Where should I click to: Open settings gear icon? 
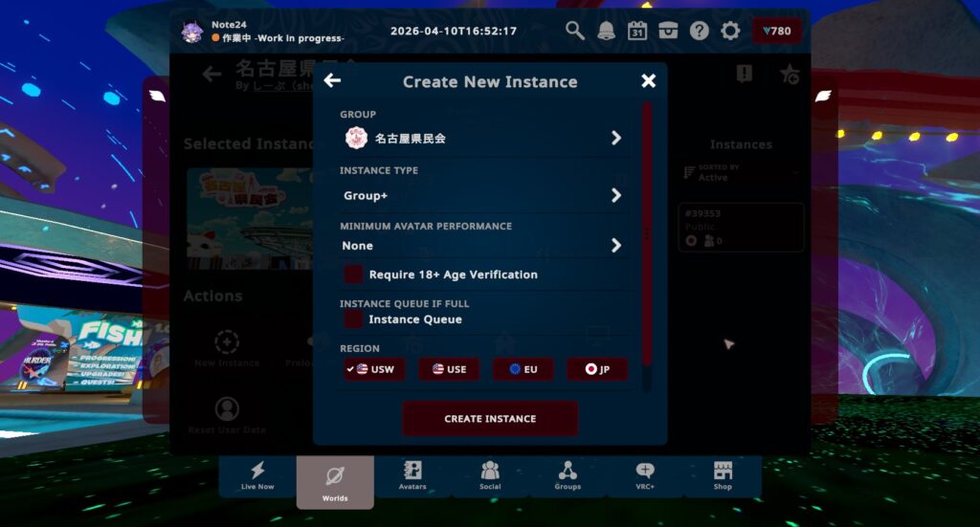point(730,31)
